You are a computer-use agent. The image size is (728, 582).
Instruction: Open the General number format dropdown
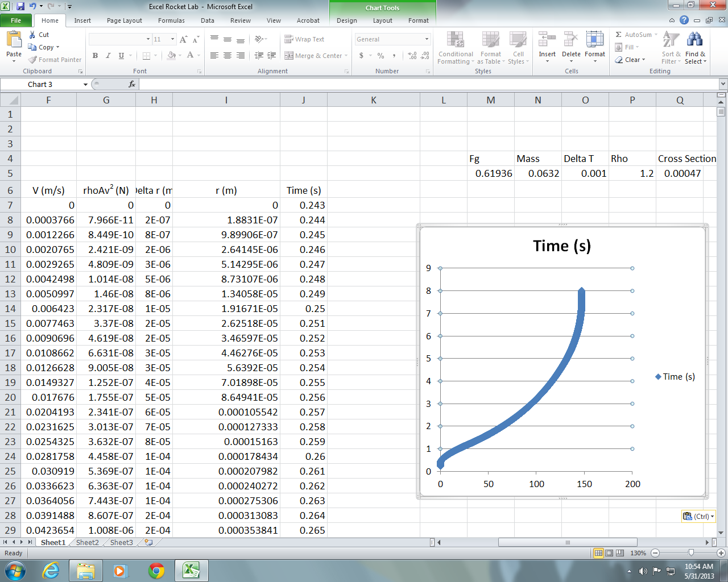point(427,39)
